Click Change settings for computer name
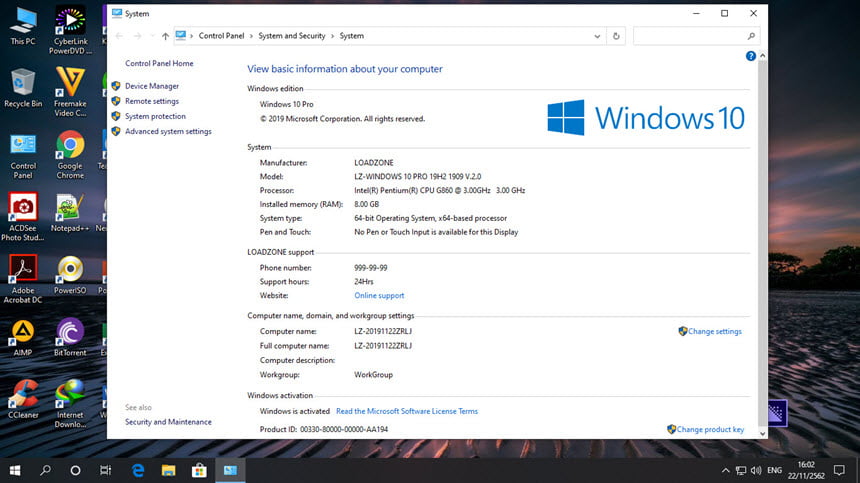 [715, 331]
